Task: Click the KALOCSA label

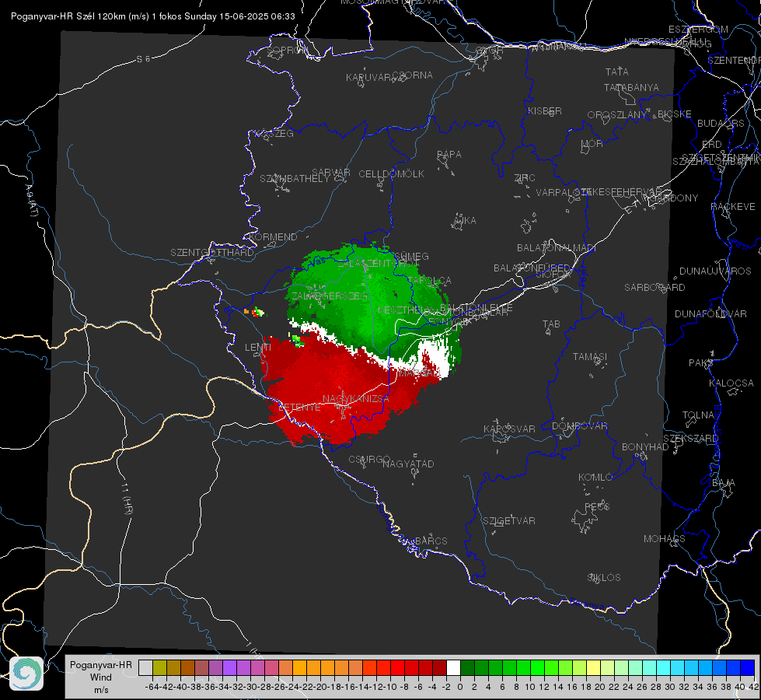Action: (731, 383)
